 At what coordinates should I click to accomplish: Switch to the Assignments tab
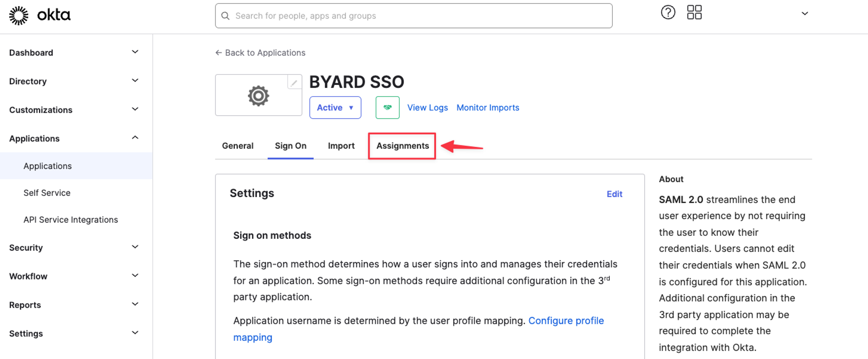[x=402, y=146]
